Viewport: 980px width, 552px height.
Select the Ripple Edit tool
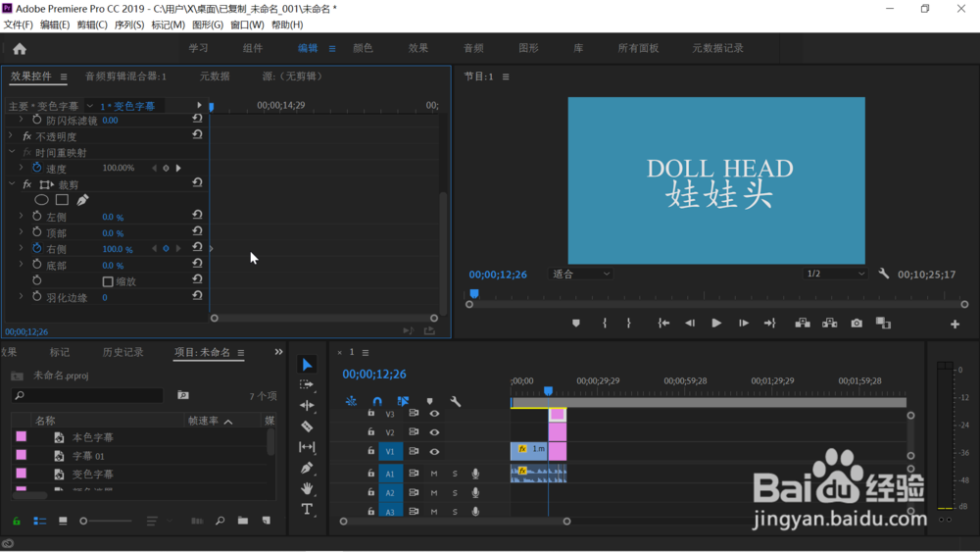click(307, 405)
